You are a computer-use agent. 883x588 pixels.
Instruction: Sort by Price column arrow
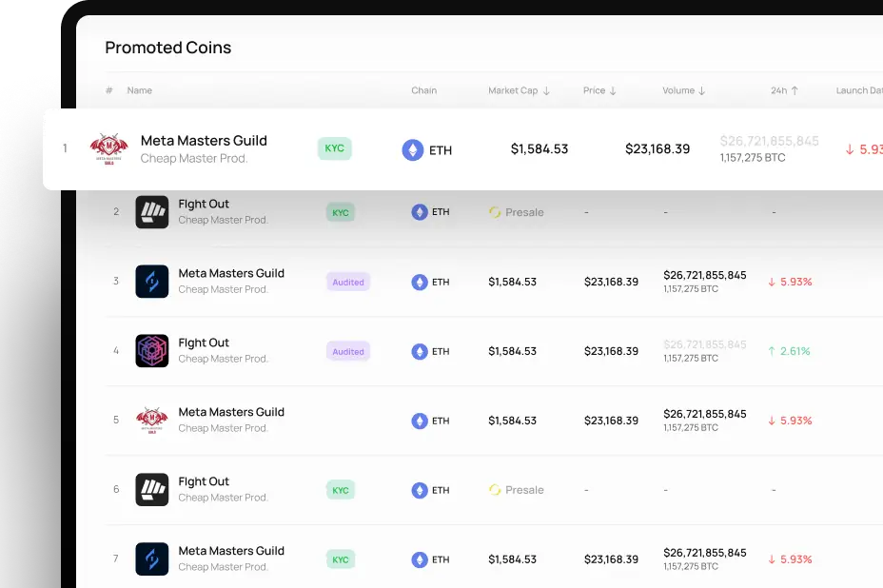point(613,90)
